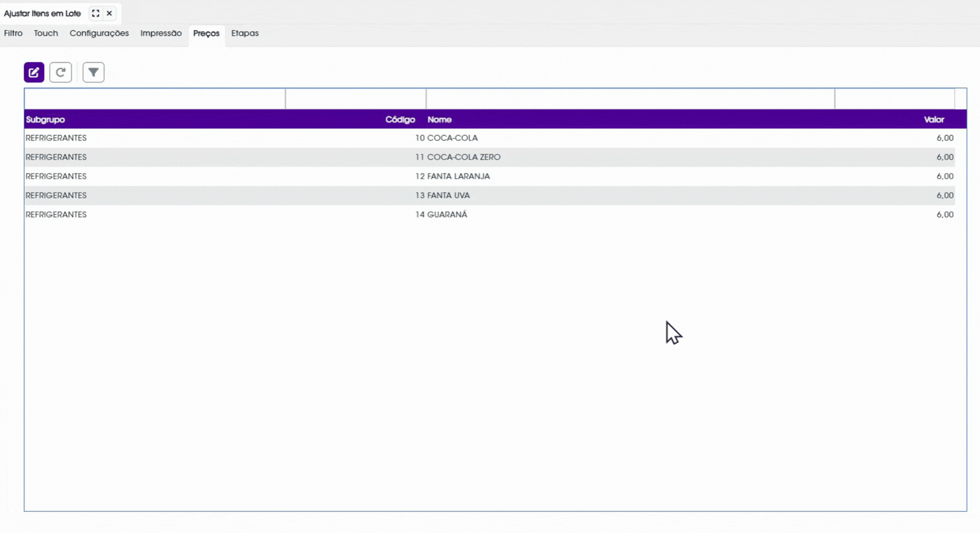Sort by the Valor column header
This screenshot has width=980, height=533.
[x=934, y=119]
